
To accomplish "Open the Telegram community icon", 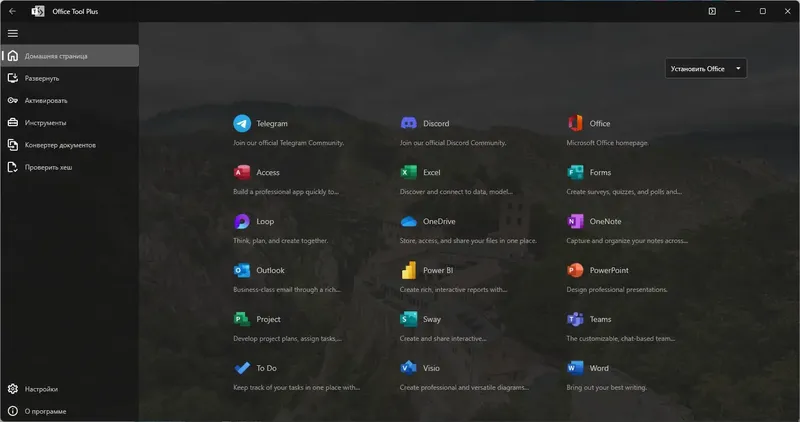I will point(242,123).
